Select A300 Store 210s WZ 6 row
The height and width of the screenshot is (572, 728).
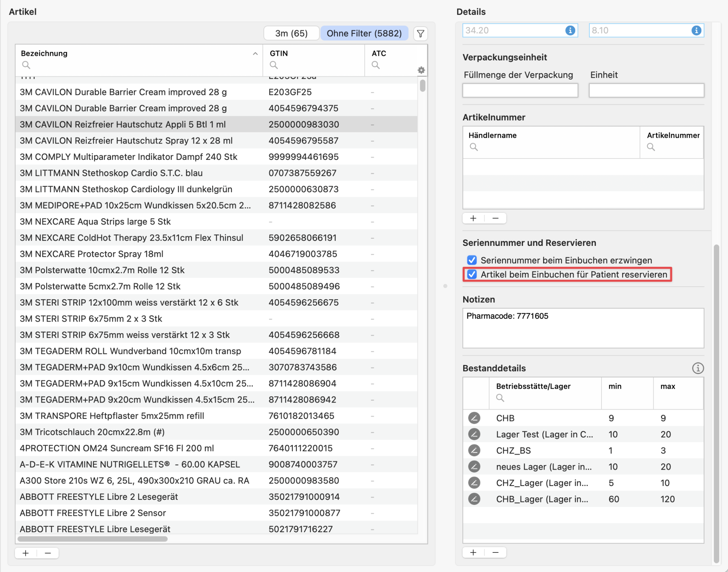pos(216,481)
